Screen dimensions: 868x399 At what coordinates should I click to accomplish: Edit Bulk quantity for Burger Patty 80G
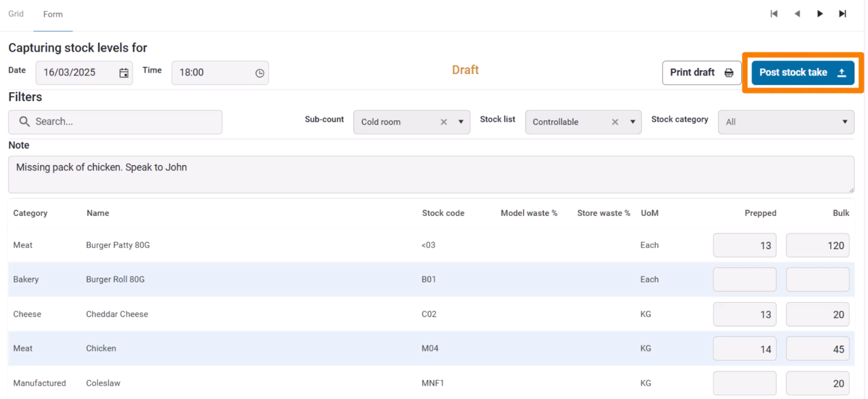[818, 245]
